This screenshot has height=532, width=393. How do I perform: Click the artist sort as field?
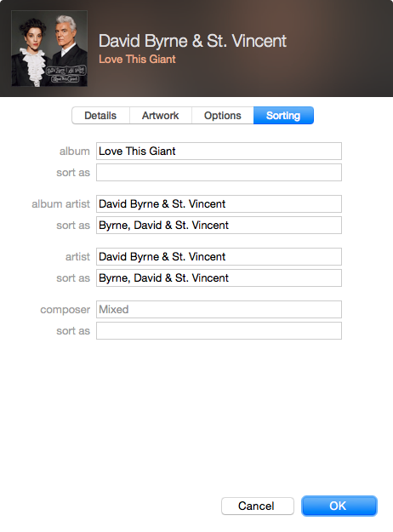(x=219, y=277)
